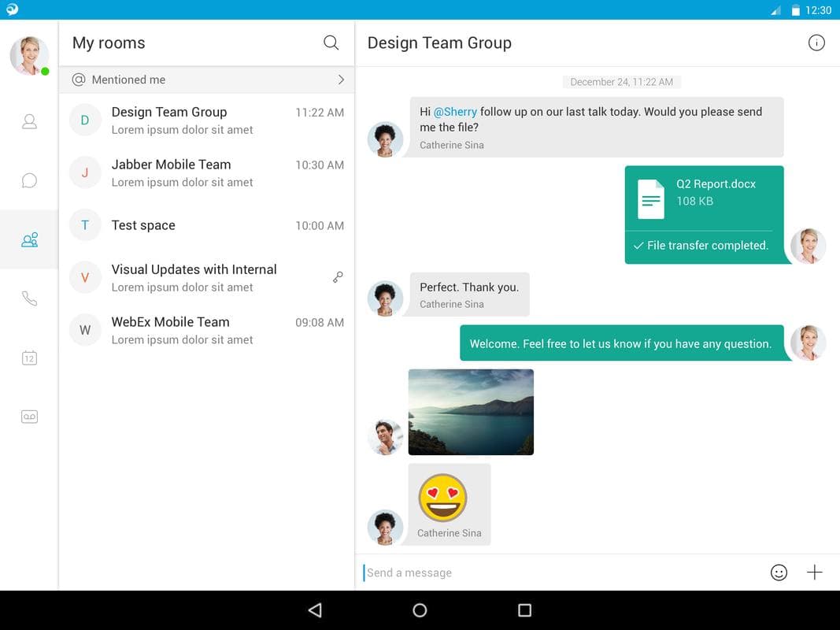Image resolution: width=840 pixels, height=630 pixels.
Task: Select the rooms group icon in sidebar
Action: 29,239
